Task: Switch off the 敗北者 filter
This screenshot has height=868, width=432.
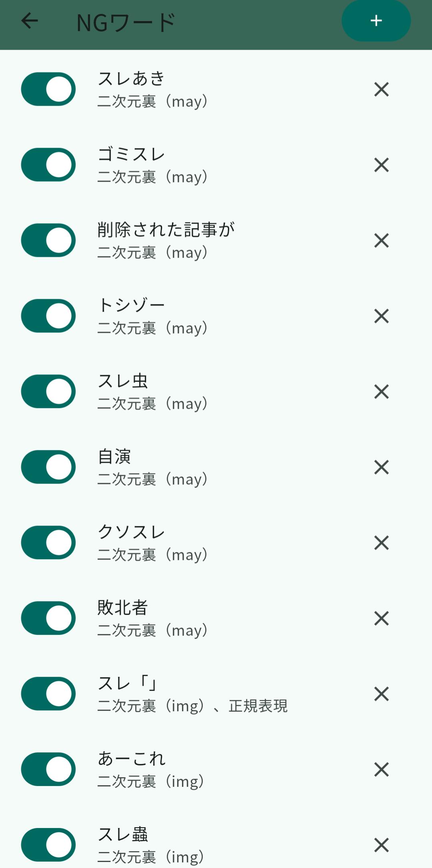Action: click(x=48, y=618)
